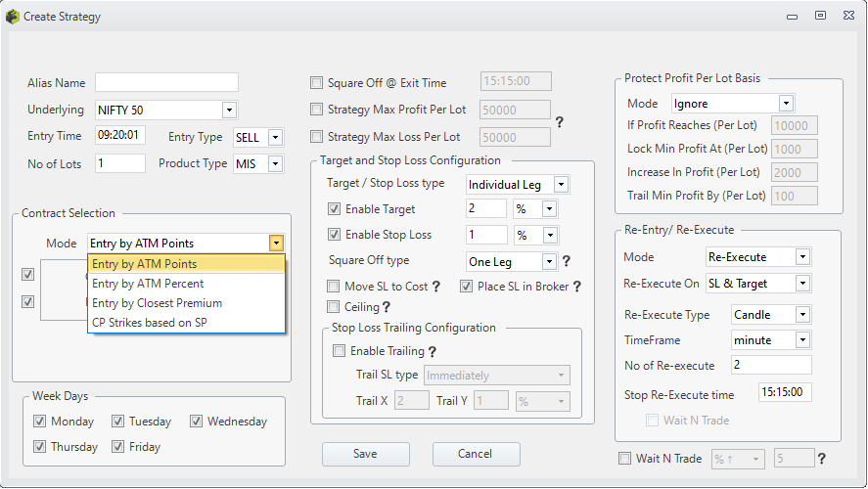Show Ceiling help question mark
Viewport: 868px width, 489px height.
coord(387,307)
